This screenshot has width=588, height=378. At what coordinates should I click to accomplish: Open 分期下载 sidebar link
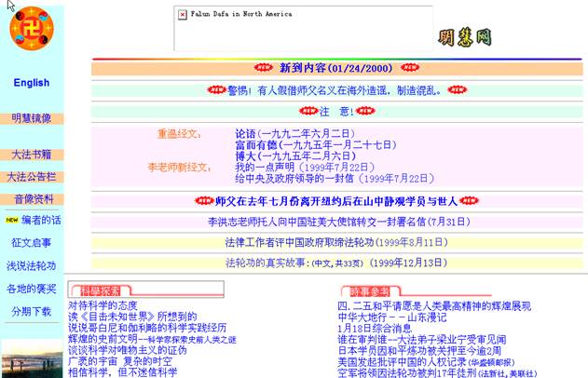click(x=32, y=311)
